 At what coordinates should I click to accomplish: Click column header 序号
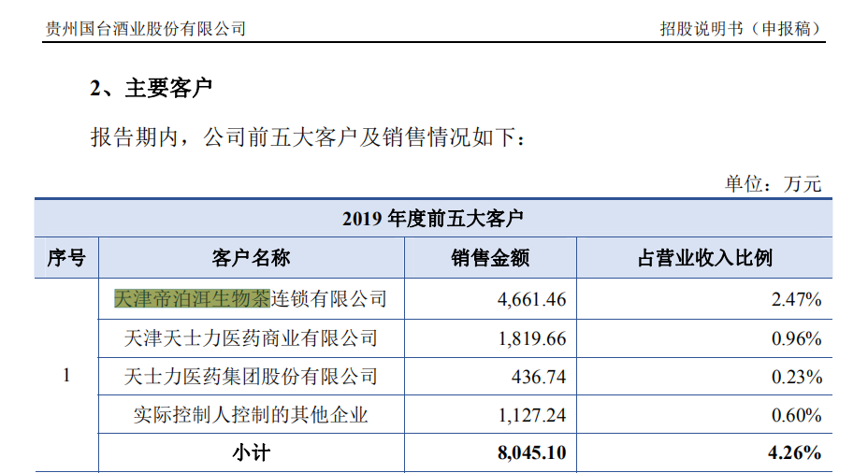point(66,258)
